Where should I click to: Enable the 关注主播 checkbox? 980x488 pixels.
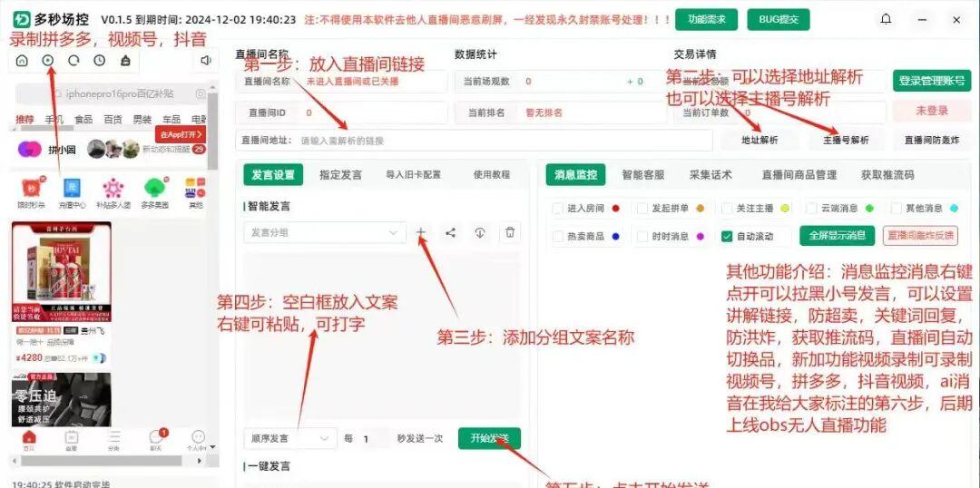point(726,208)
